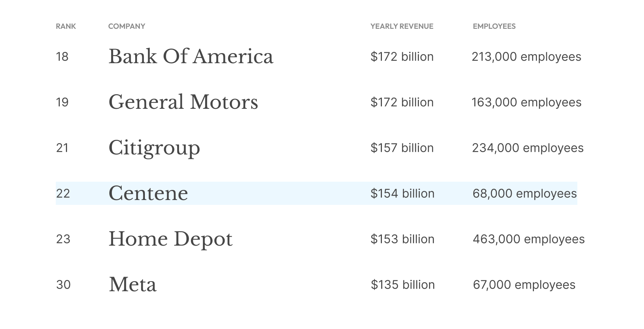Select rank number 19 in the table
This screenshot has width=644, height=329.
pos(62,102)
